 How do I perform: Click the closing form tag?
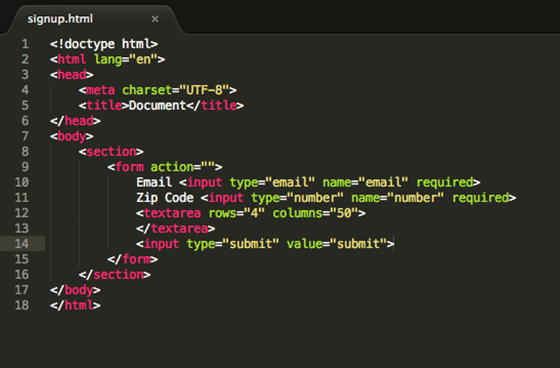point(132,259)
